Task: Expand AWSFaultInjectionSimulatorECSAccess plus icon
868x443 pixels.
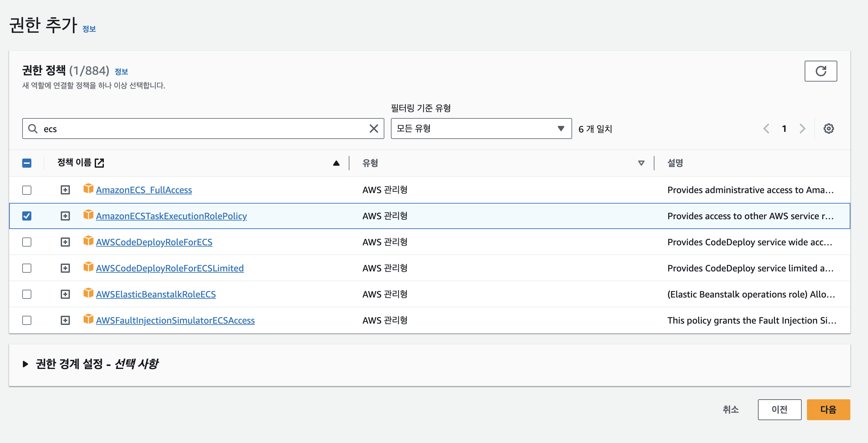Action: coord(65,320)
